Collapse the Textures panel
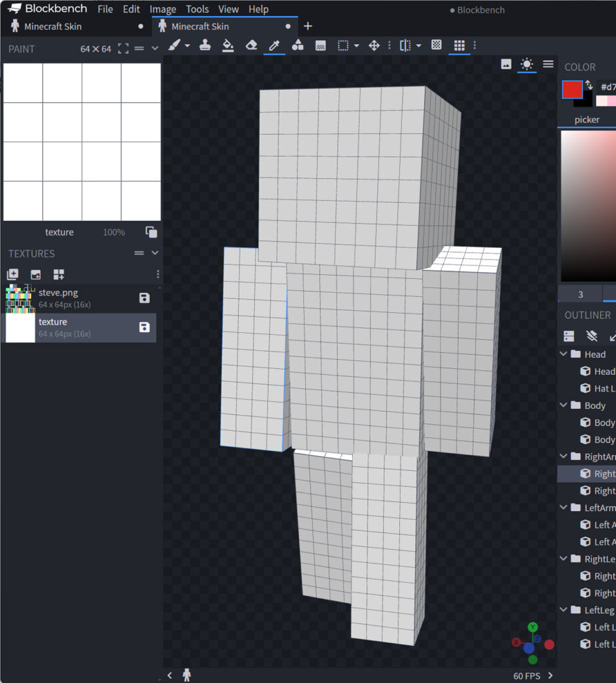Image resolution: width=616 pixels, height=683 pixels. click(155, 253)
